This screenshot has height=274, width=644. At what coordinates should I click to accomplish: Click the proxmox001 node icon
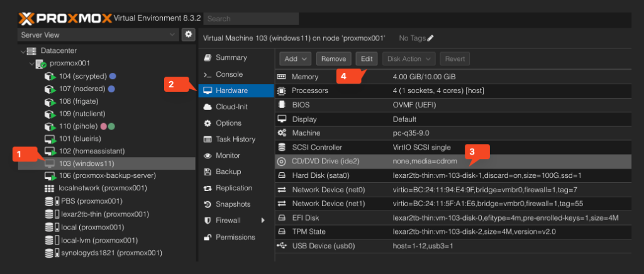tap(41, 63)
